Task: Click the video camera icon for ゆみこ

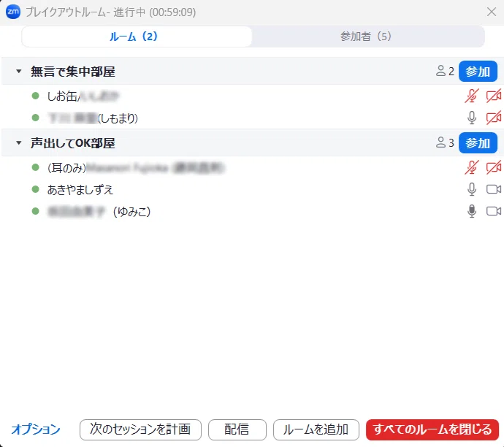Action: point(494,211)
